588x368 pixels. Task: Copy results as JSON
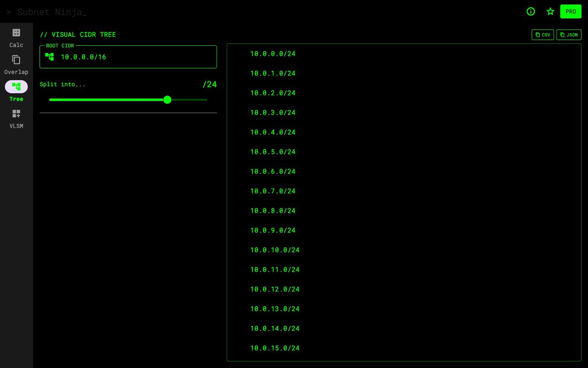[x=569, y=35]
